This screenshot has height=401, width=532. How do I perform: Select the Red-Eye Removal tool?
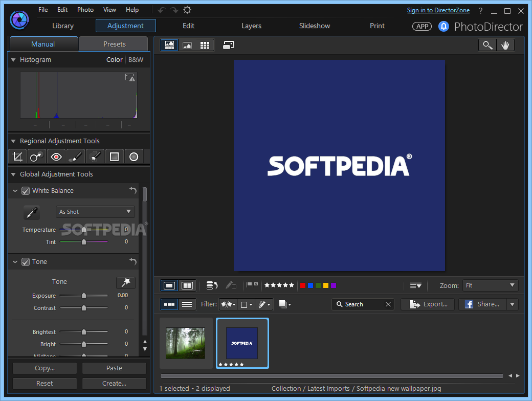pos(56,157)
